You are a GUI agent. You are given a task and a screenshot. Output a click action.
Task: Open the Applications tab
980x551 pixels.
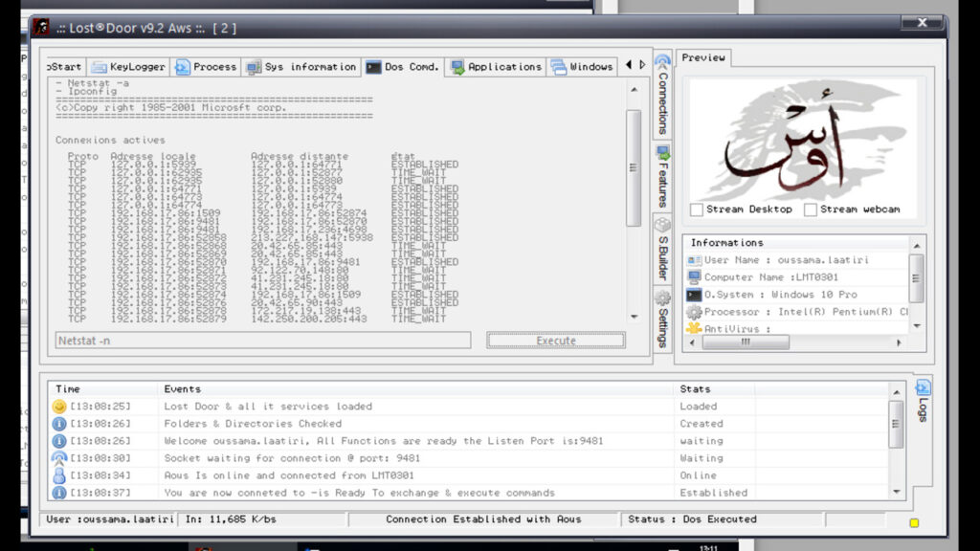coord(497,67)
